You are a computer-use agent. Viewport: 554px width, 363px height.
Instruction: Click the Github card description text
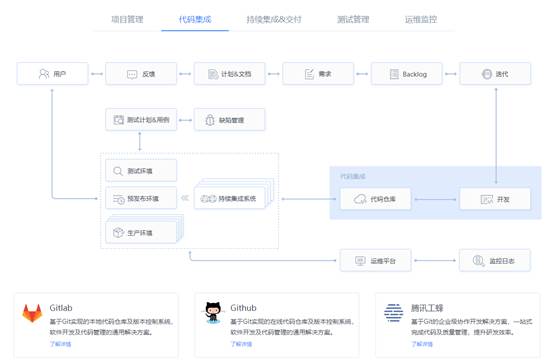click(x=293, y=327)
